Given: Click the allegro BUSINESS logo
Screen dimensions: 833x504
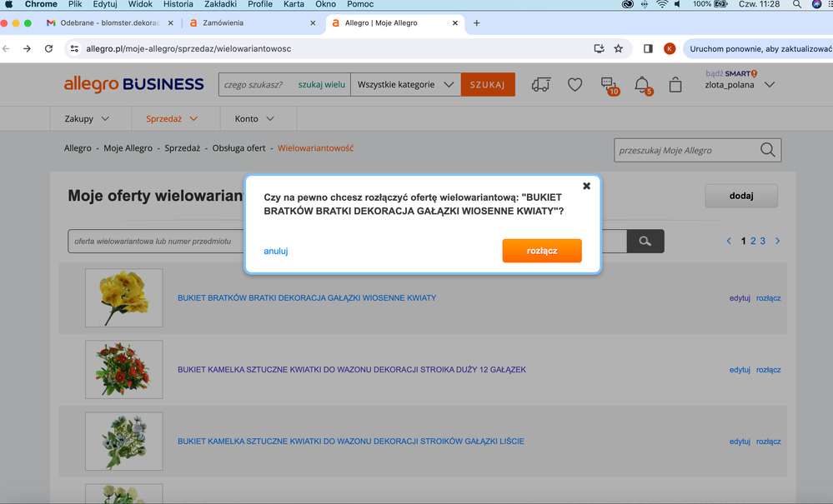Looking at the screenshot, I should coord(134,84).
